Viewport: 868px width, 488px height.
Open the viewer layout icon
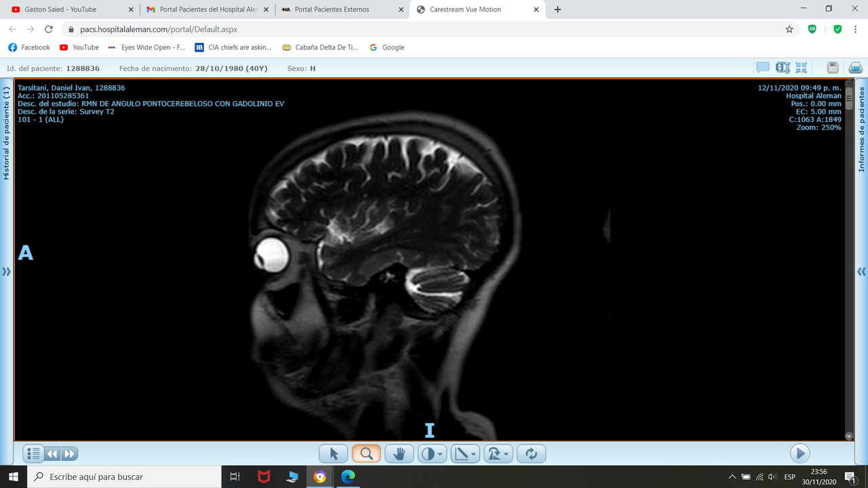point(783,68)
